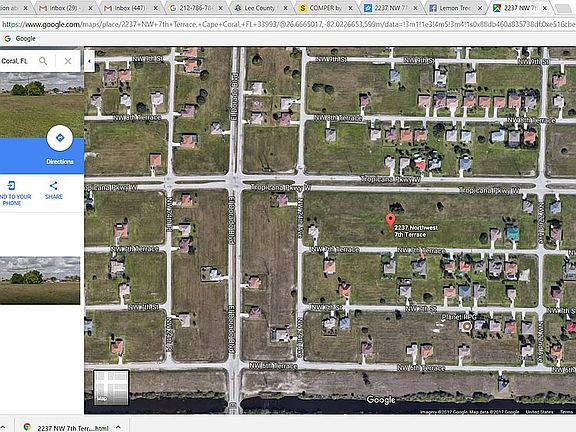This screenshot has height=432, width=576.
Task: Click the round blue Directions icon
Action: [60, 138]
